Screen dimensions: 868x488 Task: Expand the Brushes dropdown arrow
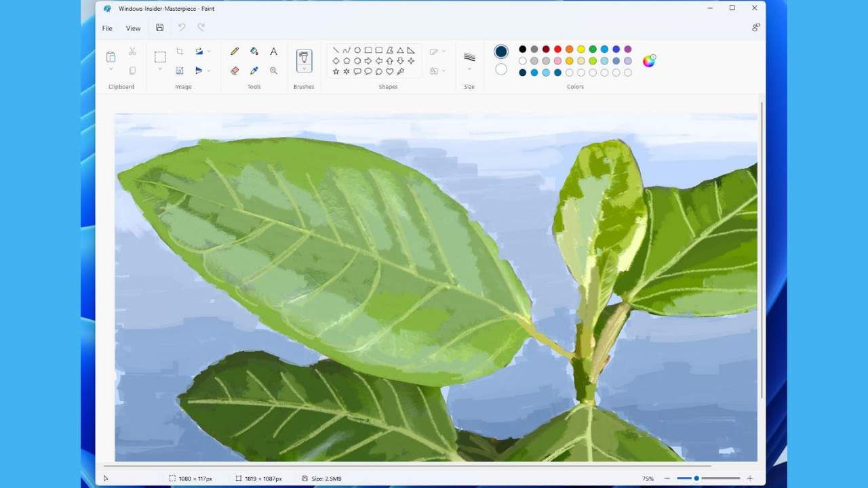pyautogui.click(x=304, y=68)
